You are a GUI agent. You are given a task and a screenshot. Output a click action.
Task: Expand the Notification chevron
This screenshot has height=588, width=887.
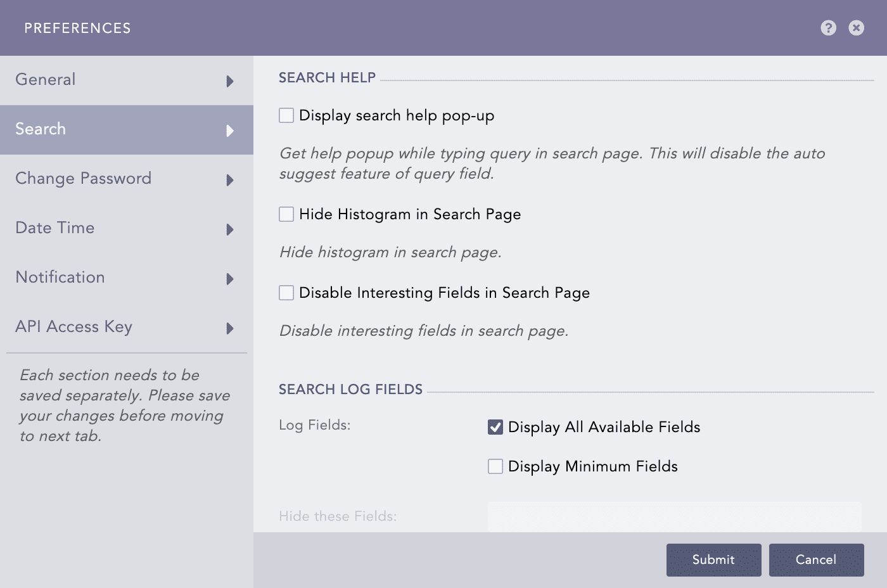point(229,279)
